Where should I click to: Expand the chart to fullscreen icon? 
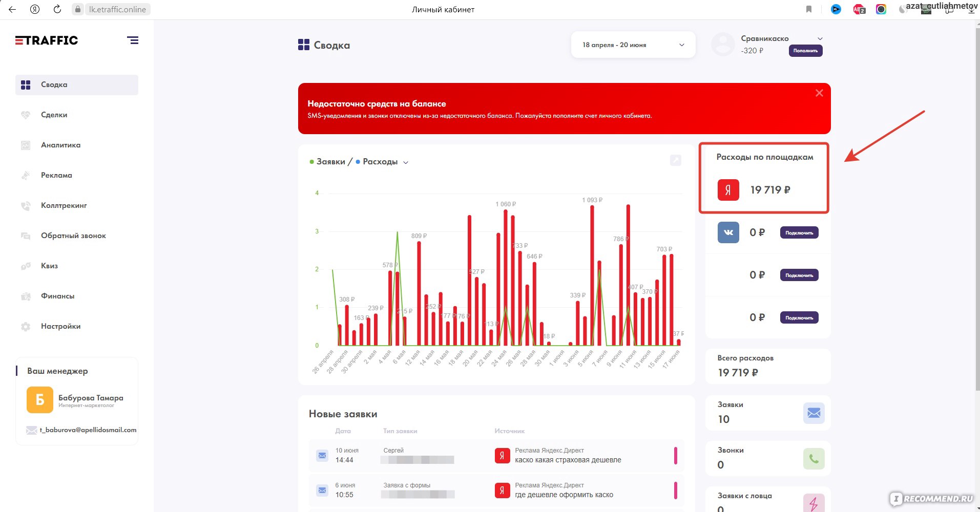click(676, 160)
